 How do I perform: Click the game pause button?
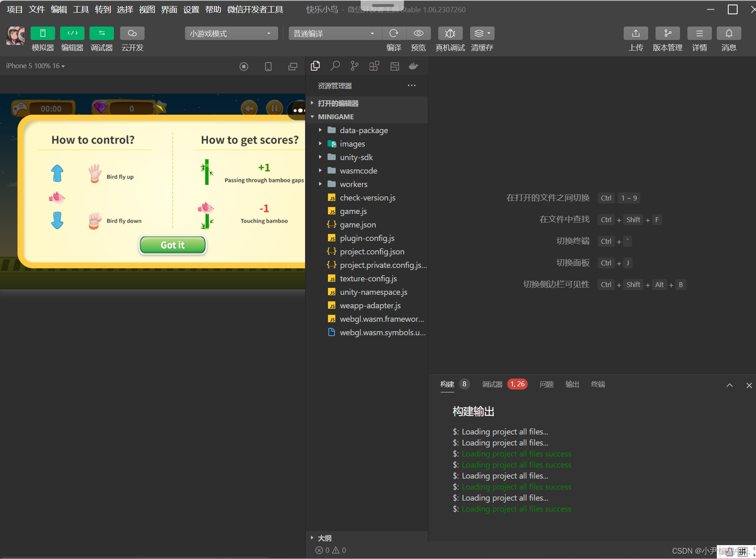pyautogui.click(x=274, y=108)
